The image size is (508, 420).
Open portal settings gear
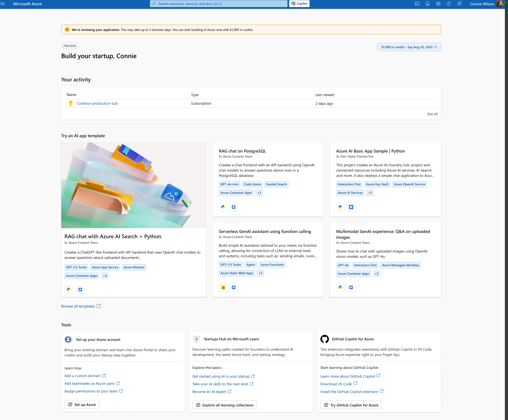(x=438, y=4)
